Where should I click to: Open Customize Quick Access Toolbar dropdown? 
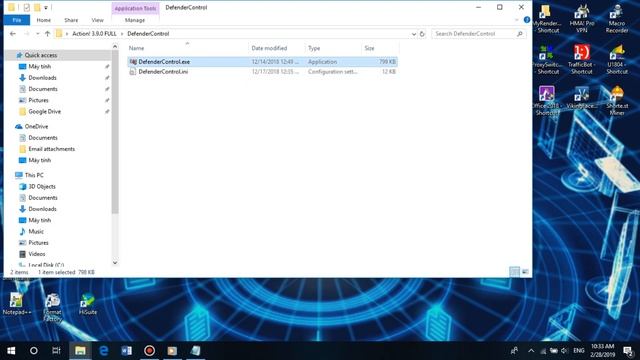click(46, 7)
